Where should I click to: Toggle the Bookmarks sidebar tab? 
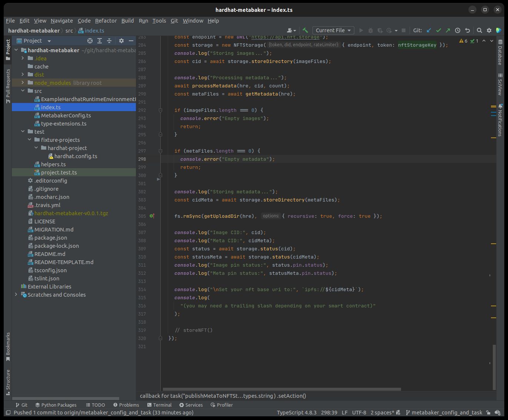(x=8, y=347)
